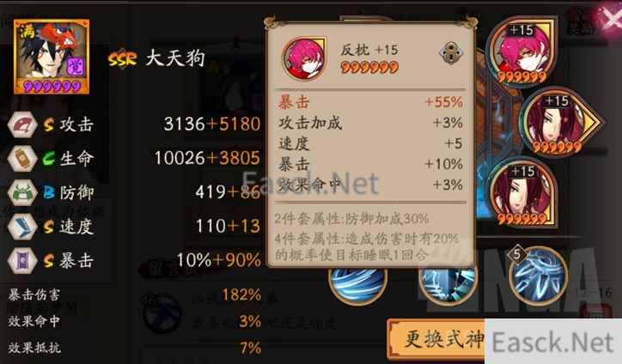
Task: Tap the 防御 armor attribute icon
Action: (23, 192)
